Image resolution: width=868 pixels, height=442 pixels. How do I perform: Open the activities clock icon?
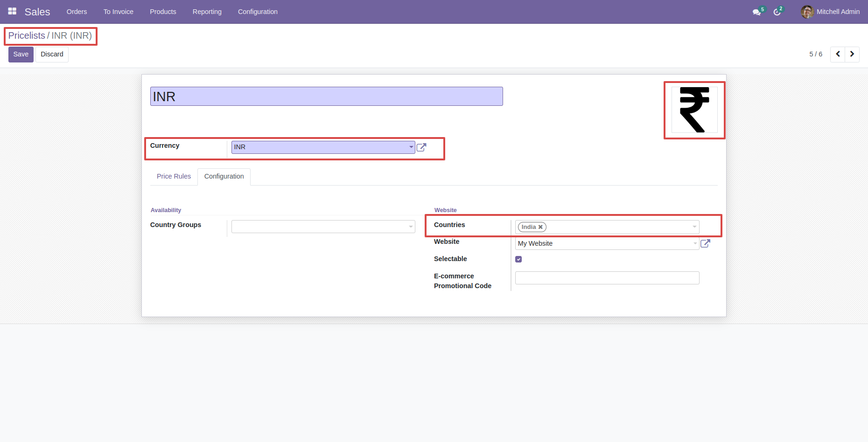coord(777,12)
